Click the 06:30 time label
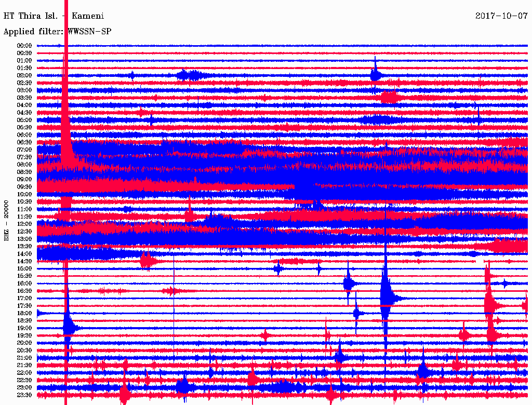The image size is (532, 405). [x=24, y=142]
